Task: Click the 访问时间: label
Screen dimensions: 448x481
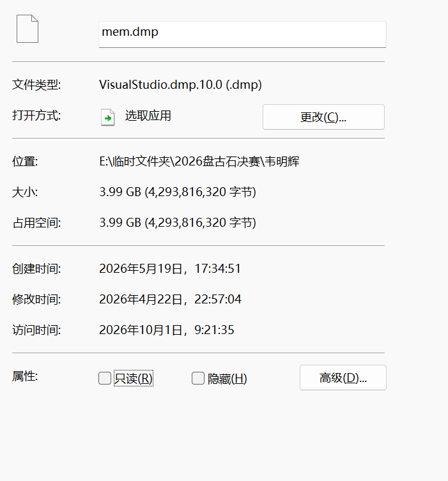Action: coord(36,330)
